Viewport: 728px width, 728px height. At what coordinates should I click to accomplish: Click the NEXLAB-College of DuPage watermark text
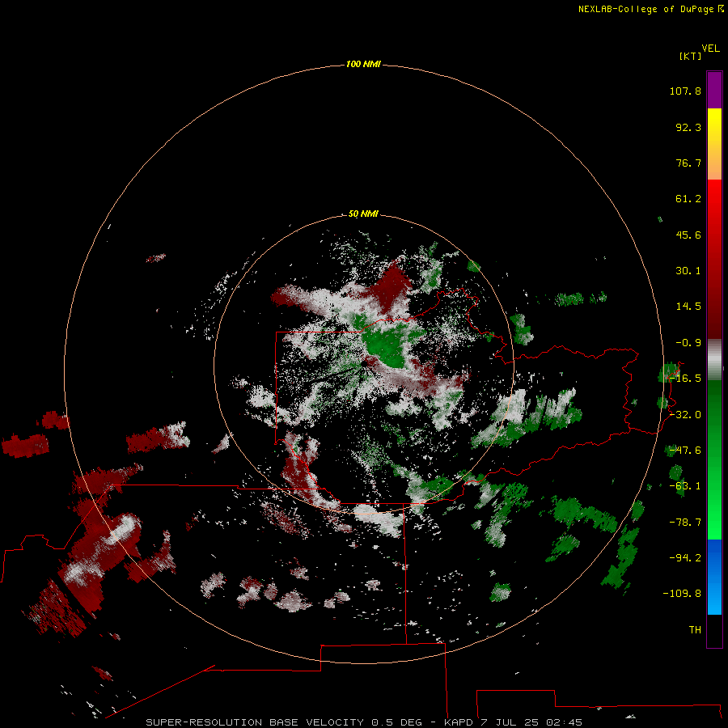click(x=650, y=9)
